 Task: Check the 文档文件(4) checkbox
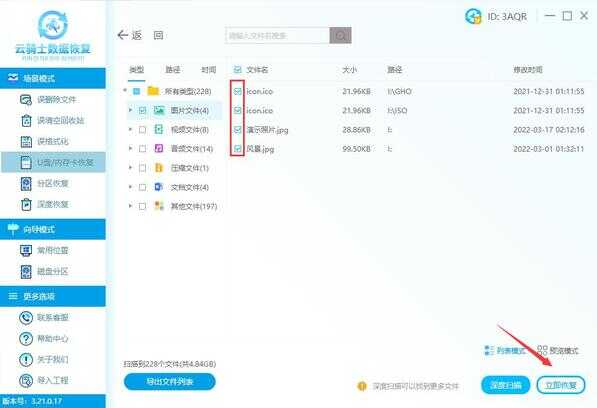pyautogui.click(x=142, y=187)
